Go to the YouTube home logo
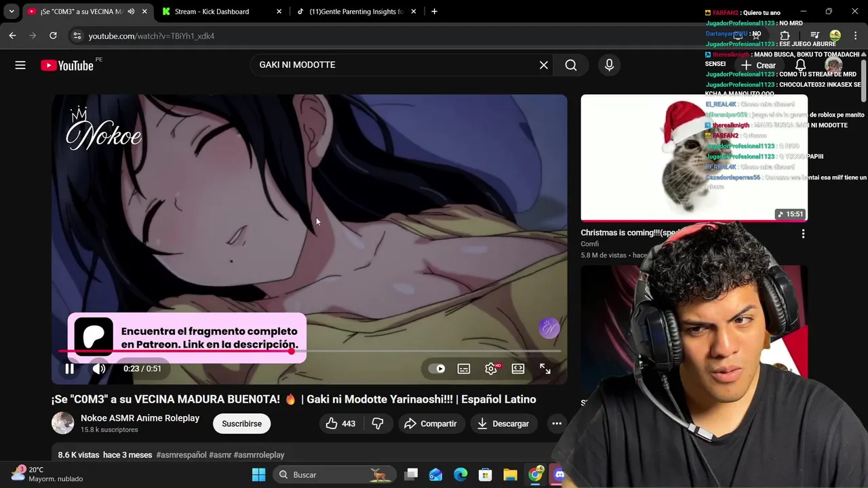The image size is (868, 488). click(66, 65)
